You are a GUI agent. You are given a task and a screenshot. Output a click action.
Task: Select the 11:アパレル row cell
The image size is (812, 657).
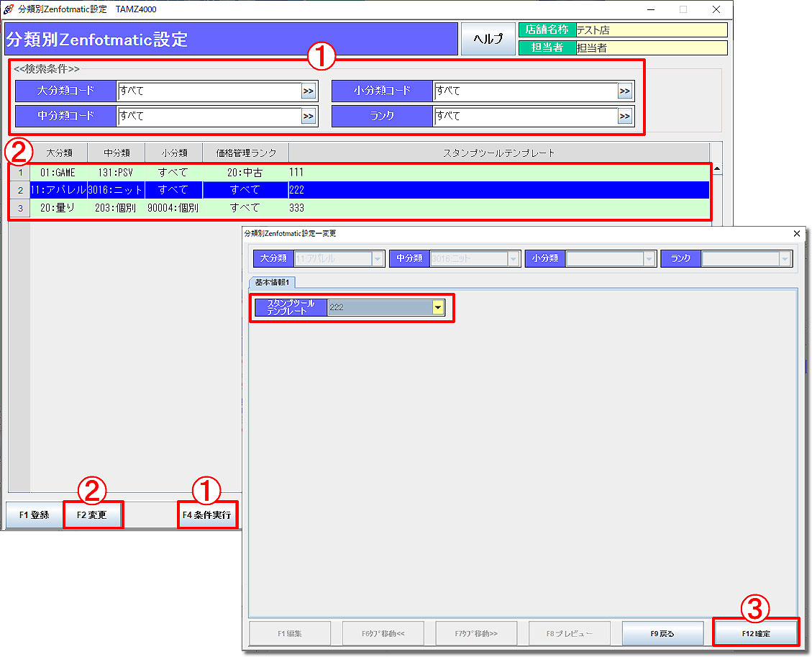[x=58, y=190]
